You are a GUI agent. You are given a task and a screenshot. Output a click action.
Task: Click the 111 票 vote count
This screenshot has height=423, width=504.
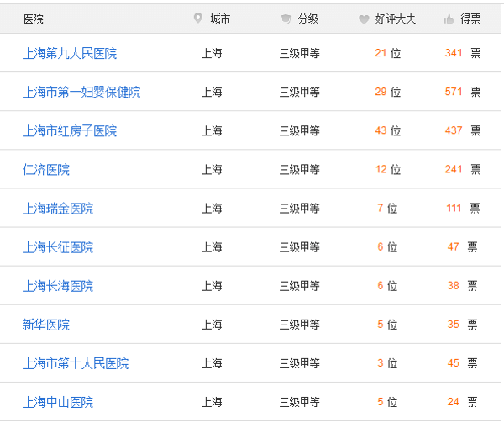[x=463, y=208]
